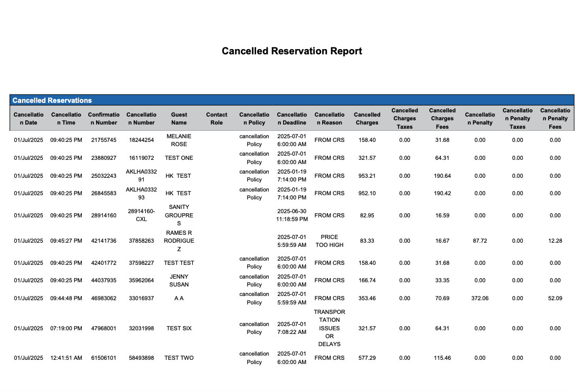Click the Cancelled Reservation Report title
Viewport: 584px width, 392px height.
pyautogui.click(x=291, y=51)
